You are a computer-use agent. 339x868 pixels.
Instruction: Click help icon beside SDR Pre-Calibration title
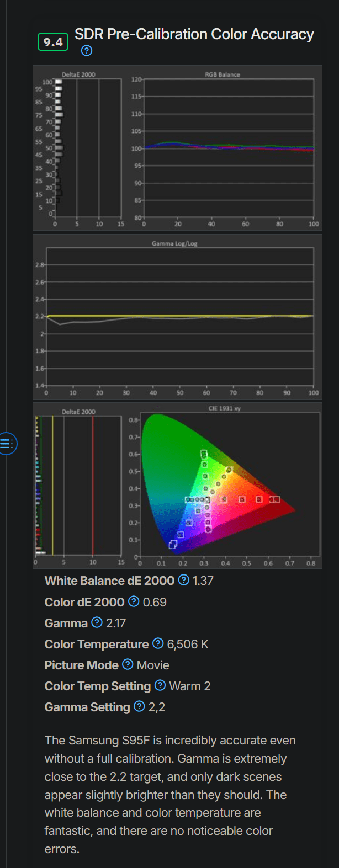tap(87, 51)
